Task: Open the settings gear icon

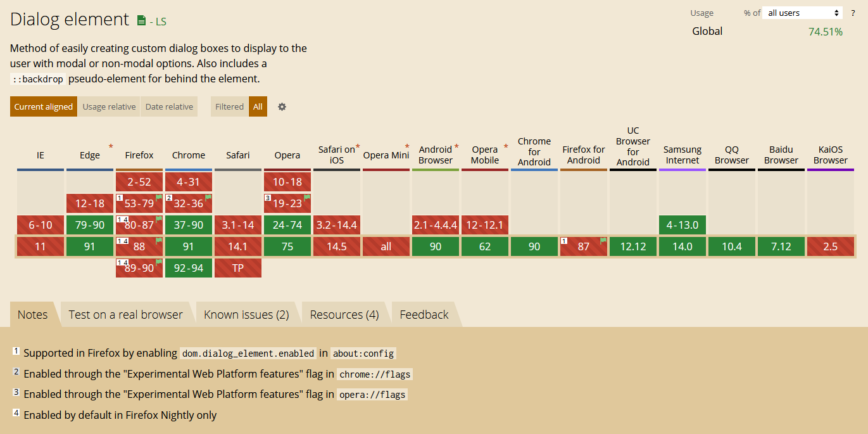Action: coord(282,107)
